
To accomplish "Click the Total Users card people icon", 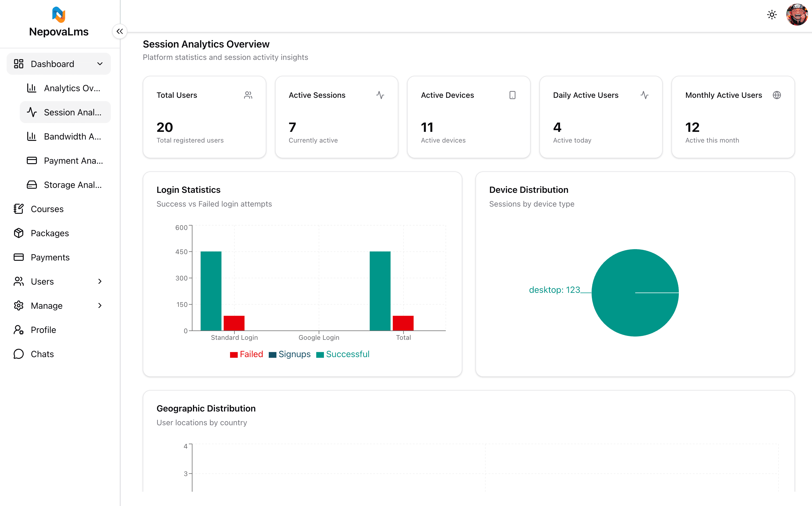I will click(248, 95).
